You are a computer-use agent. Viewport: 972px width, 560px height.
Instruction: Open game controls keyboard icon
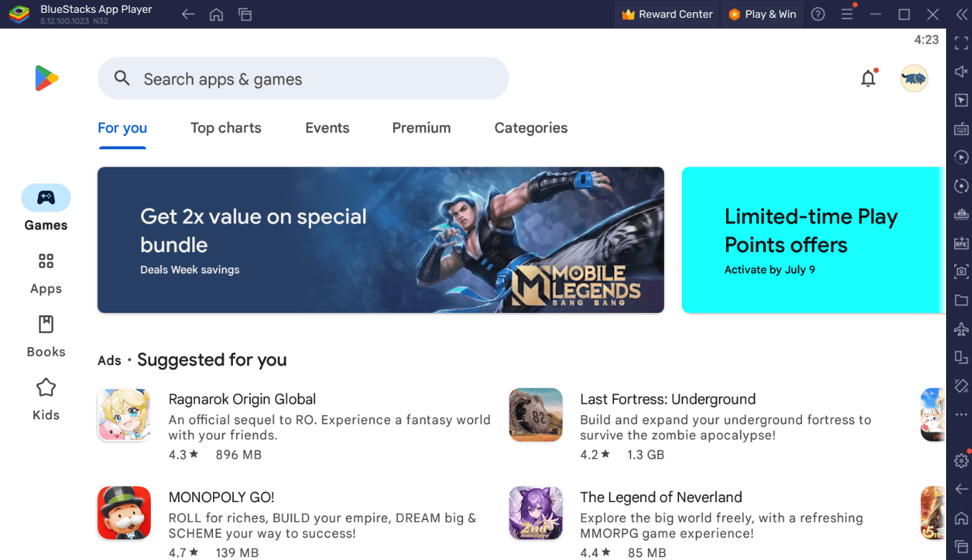click(961, 129)
